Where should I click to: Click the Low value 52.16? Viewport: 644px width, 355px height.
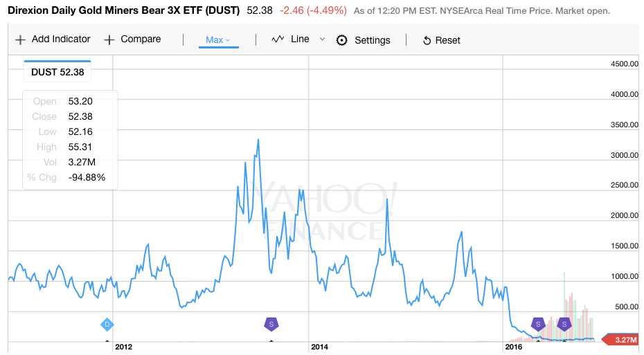coord(80,131)
